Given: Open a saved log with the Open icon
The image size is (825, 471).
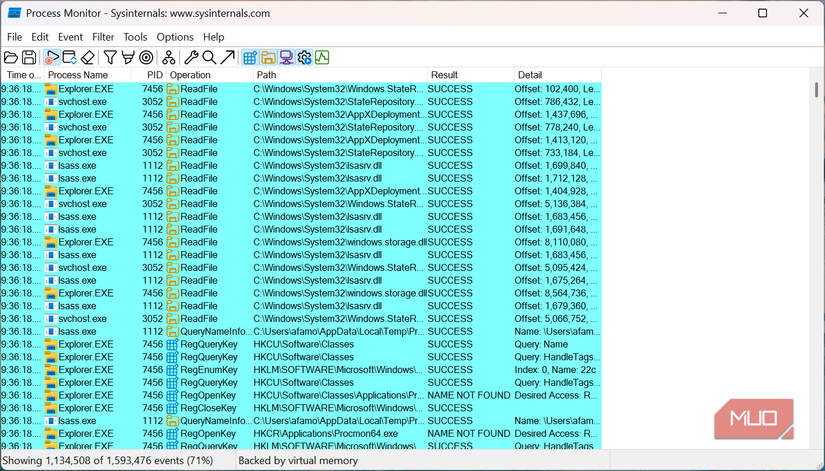Looking at the screenshot, I should (x=11, y=57).
